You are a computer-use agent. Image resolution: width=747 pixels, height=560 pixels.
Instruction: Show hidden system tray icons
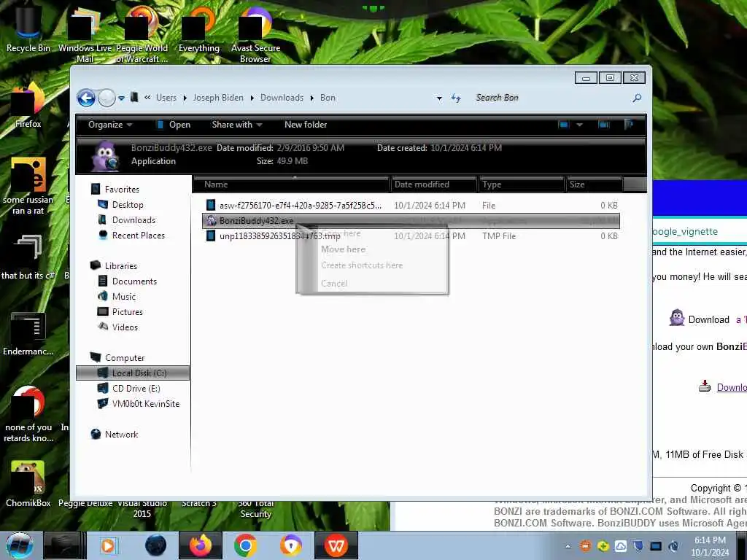pos(568,547)
